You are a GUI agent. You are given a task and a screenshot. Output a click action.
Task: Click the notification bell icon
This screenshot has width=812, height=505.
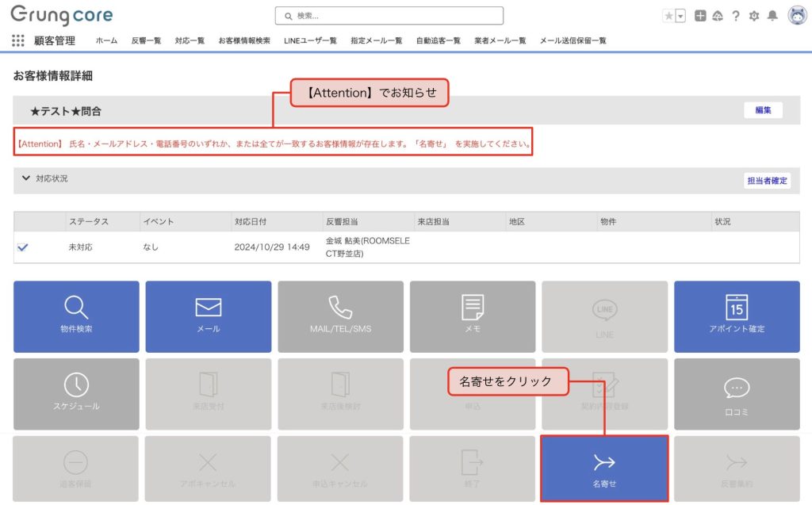point(772,16)
